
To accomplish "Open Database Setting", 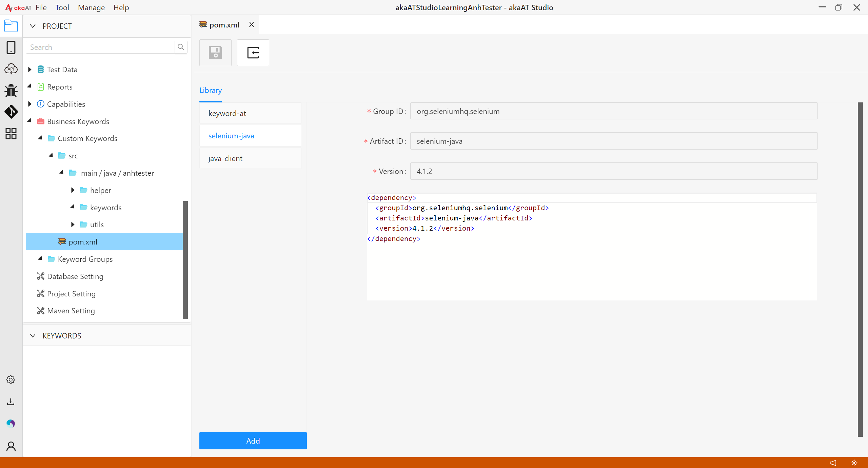I will tap(75, 276).
